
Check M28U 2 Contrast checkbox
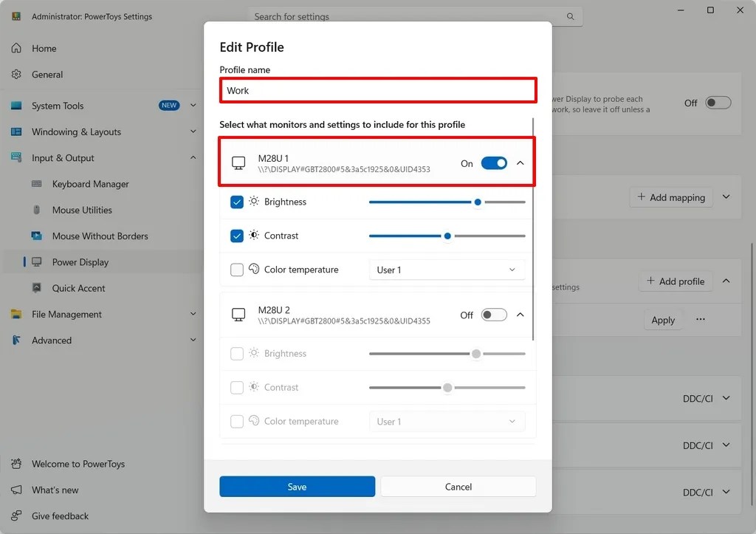point(237,387)
